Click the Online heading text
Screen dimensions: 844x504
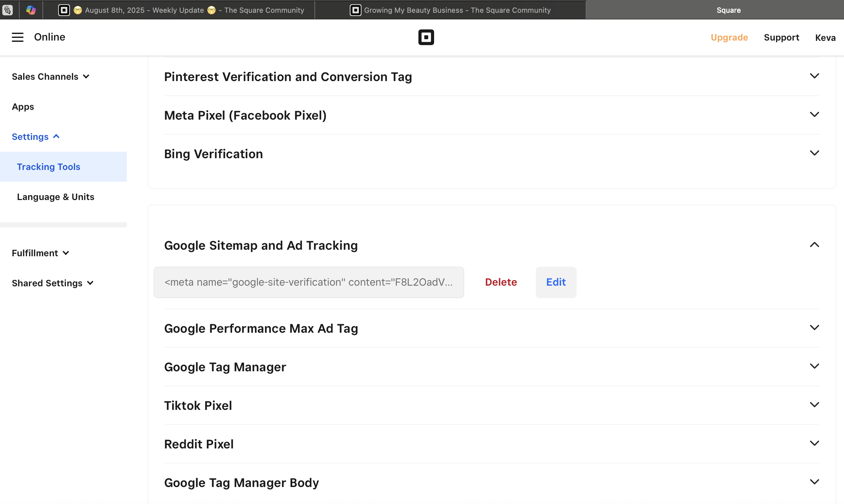pyautogui.click(x=50, y=37)
